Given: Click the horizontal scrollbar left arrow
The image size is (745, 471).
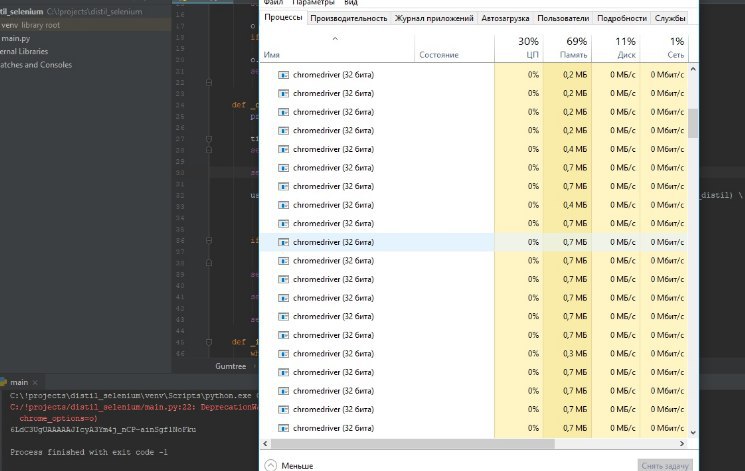Looking at the screenshot, I should 265,443.
